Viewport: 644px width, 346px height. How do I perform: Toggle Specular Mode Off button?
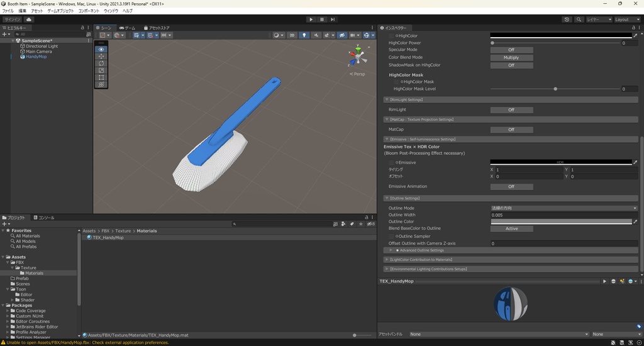coord(511,50)
